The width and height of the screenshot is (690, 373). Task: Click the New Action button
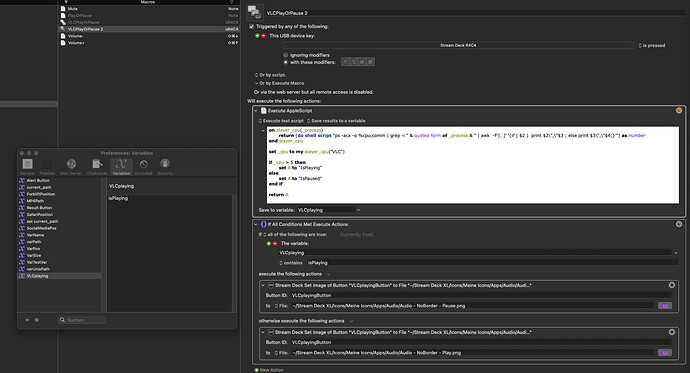pyautogui.click(x=269, y=370)
